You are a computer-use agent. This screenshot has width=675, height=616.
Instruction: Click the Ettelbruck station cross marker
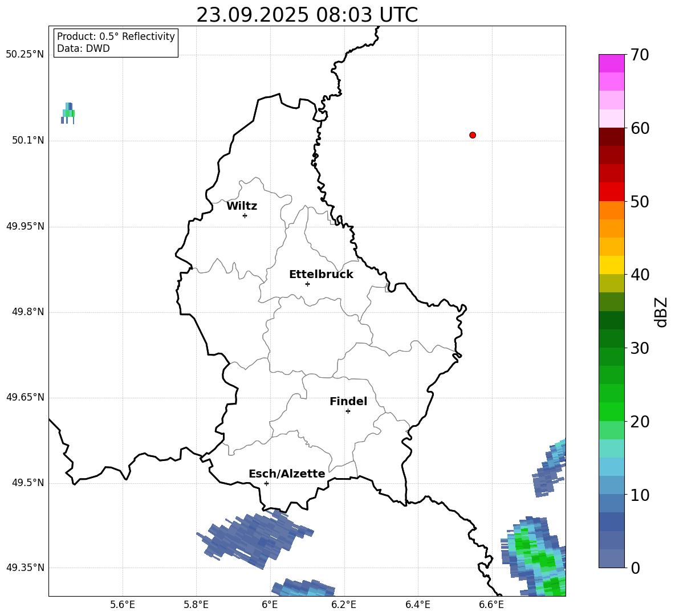point(307,284)
